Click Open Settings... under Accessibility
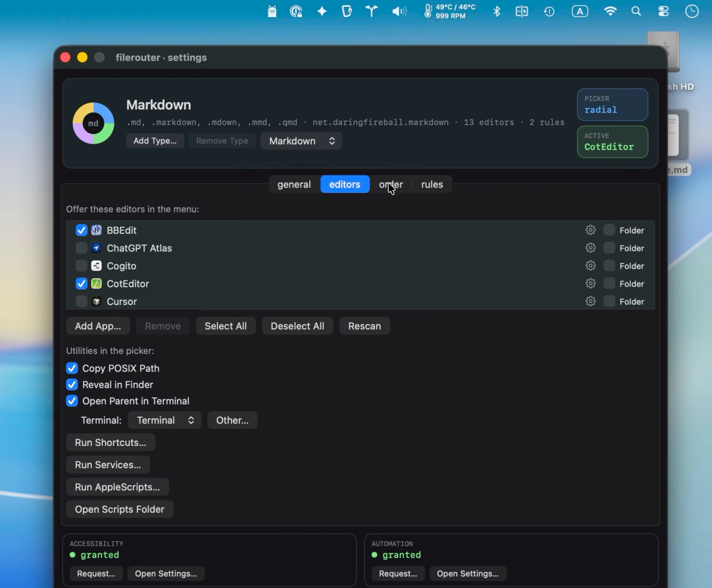The height and width of the screenshot is (588, 712). [x=166, y=574]
